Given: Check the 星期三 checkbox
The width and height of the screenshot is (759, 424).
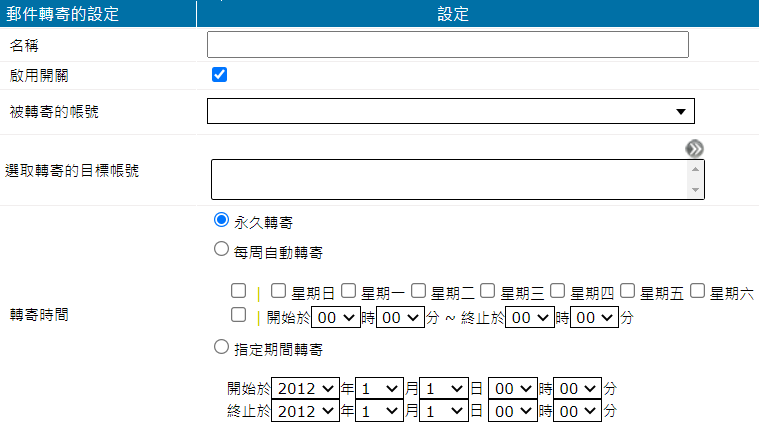Looking at the screenshot, I should [487, 291].
